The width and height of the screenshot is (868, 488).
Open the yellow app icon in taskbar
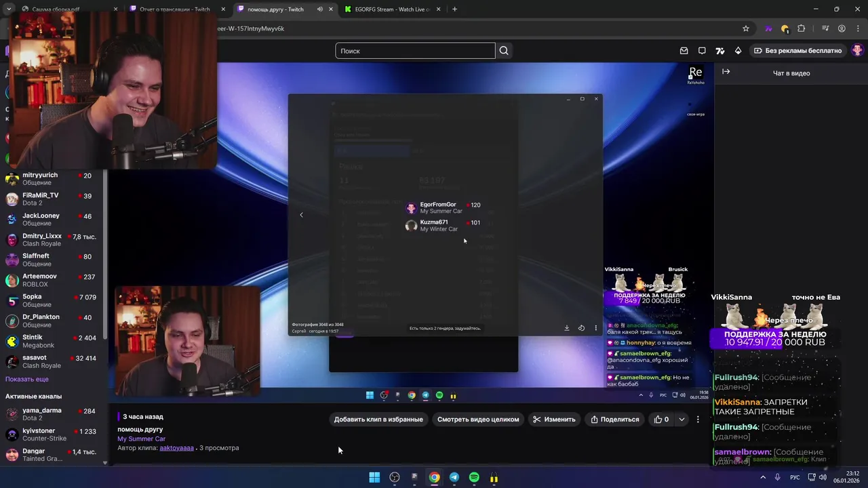point(494,477)
